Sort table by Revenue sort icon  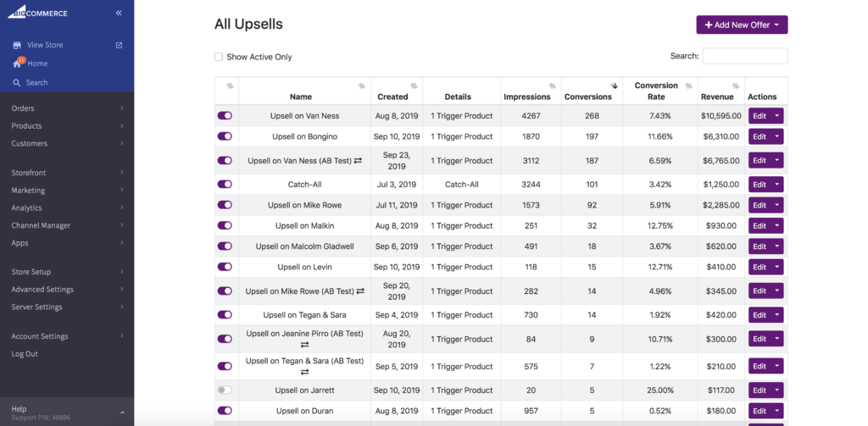tap(736, 86)
